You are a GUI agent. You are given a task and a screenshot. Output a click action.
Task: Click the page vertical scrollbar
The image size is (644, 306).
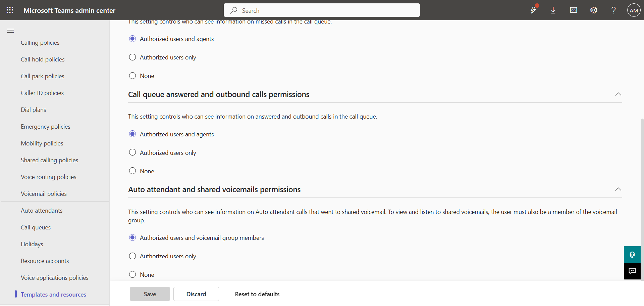click(x=642, y=200)
